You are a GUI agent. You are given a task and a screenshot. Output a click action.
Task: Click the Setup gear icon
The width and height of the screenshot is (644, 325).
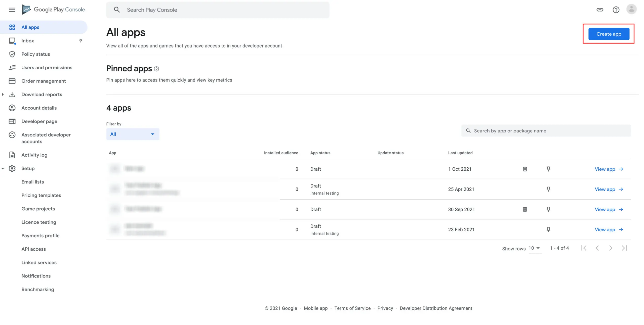(x=12, y=168)
